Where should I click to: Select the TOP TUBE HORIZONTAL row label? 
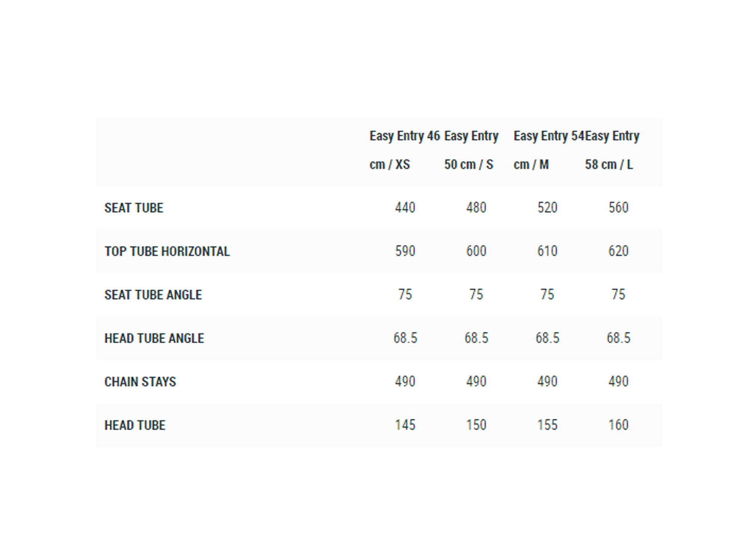click(167, 251)
